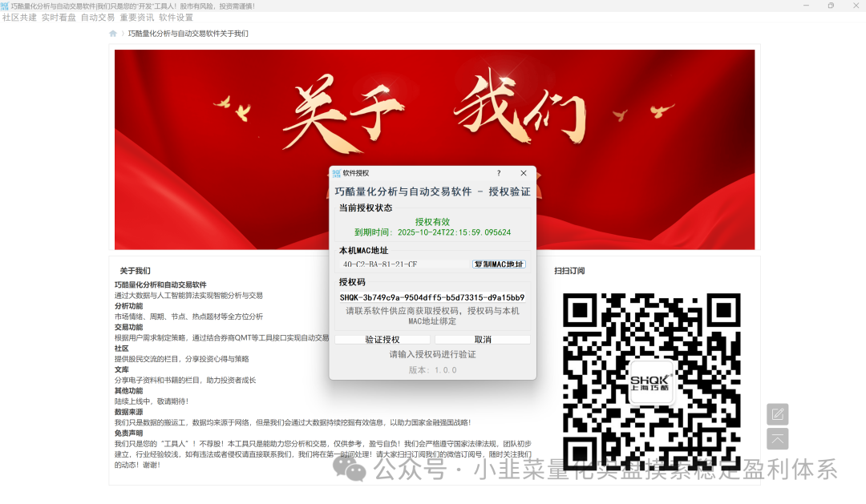The width and height of the screenshot is (866, 504).
Task: Open the 重要资讯 menu
Action: tap(137, 18)
